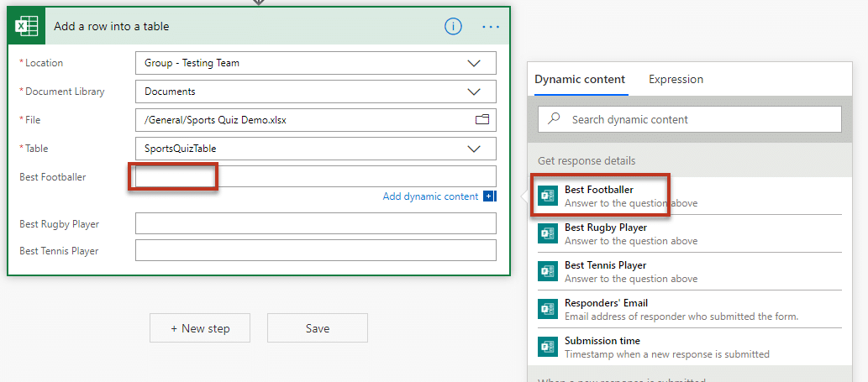Viewport: 868px width, 382px height.
Task: Click the search magnifier icon
Action: 555,119
